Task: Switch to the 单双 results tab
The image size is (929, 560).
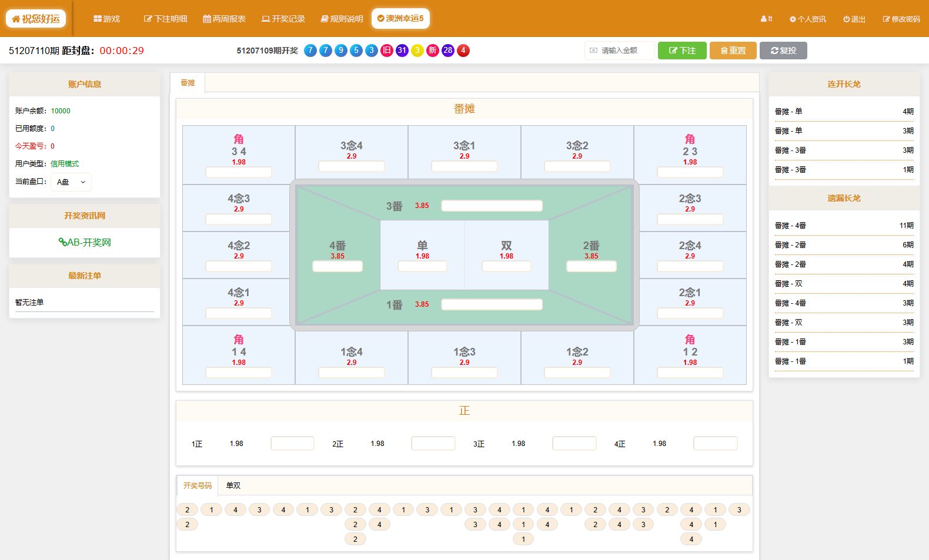Action: 233,485
